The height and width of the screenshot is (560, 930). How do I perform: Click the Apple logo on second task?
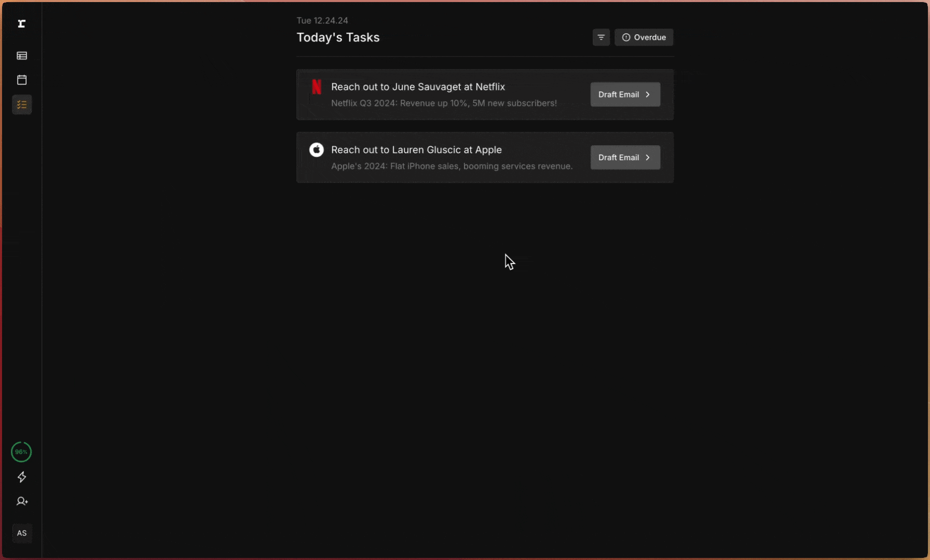316,150
